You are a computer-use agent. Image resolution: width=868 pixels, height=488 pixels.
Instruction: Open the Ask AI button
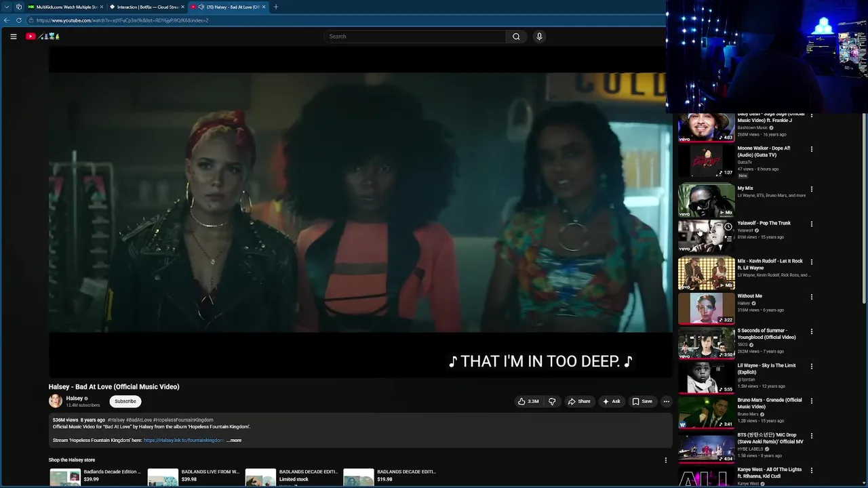[611, 401]
